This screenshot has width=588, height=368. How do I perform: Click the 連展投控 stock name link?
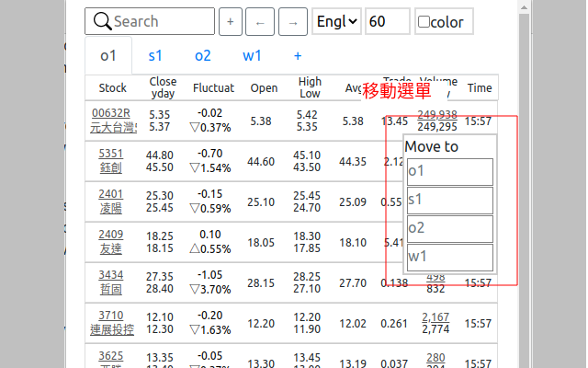click(112, 330)
